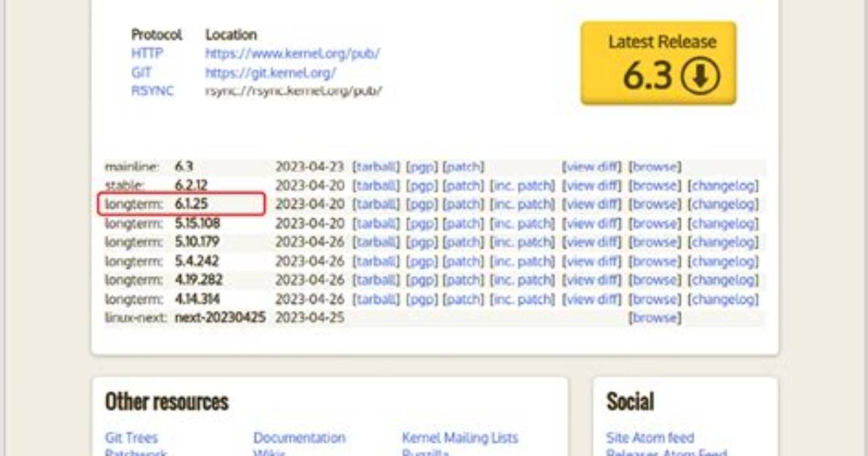Download the longterm 5.15.108 tarball

376,224
